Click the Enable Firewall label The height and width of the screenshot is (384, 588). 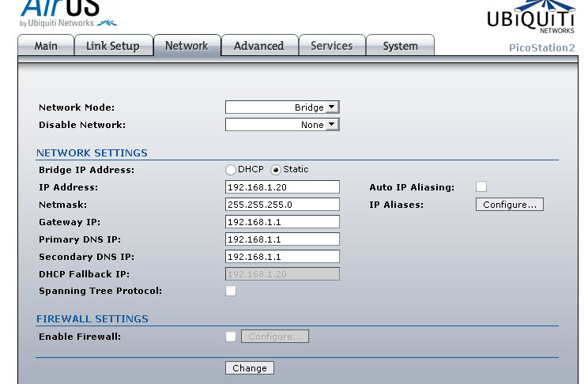(x=80, y=337)
